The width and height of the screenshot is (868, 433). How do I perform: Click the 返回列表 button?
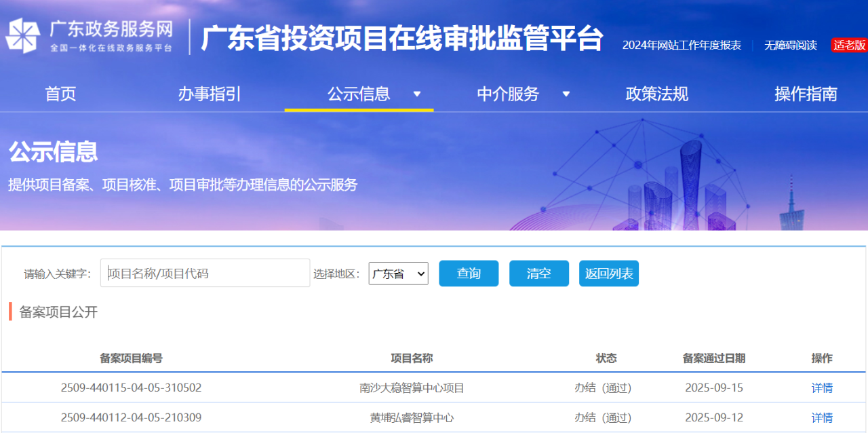[x=608, y=274]
